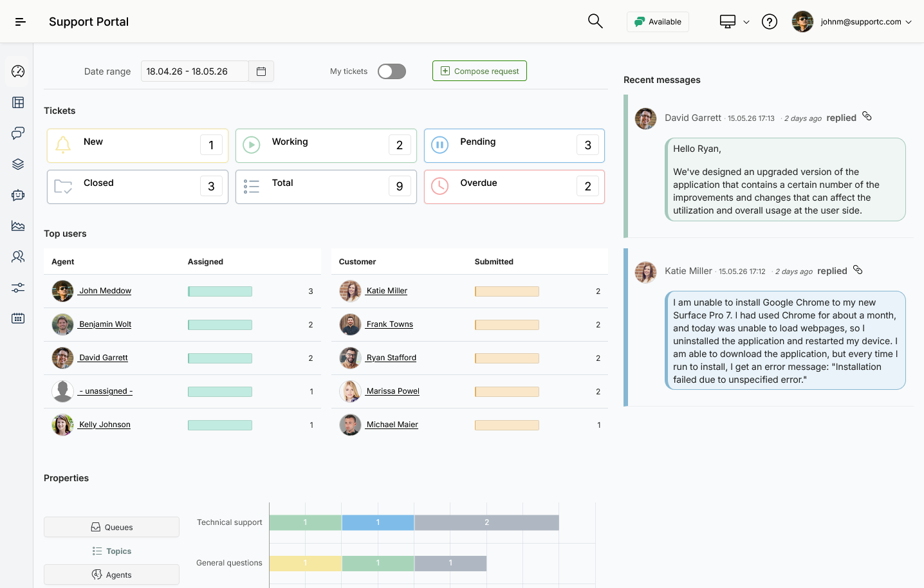This screenshot has width=924, height=588.
Task: Select the Topics properties tab
Action: pyautogui.click(x=111, y=551)
